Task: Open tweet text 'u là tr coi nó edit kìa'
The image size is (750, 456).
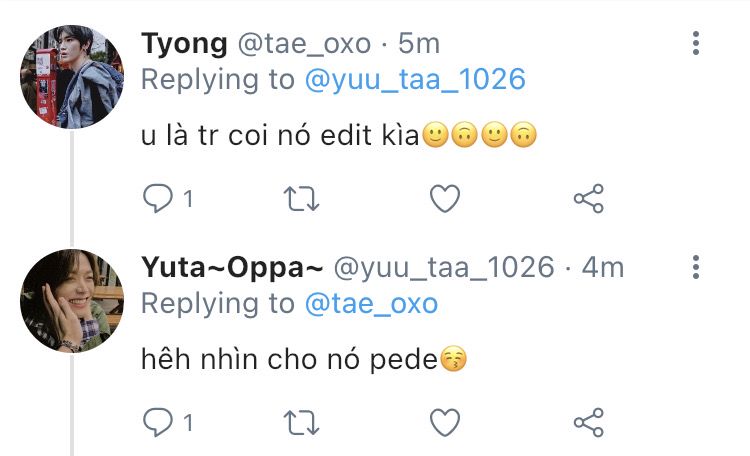Action: tap(280, 135)
